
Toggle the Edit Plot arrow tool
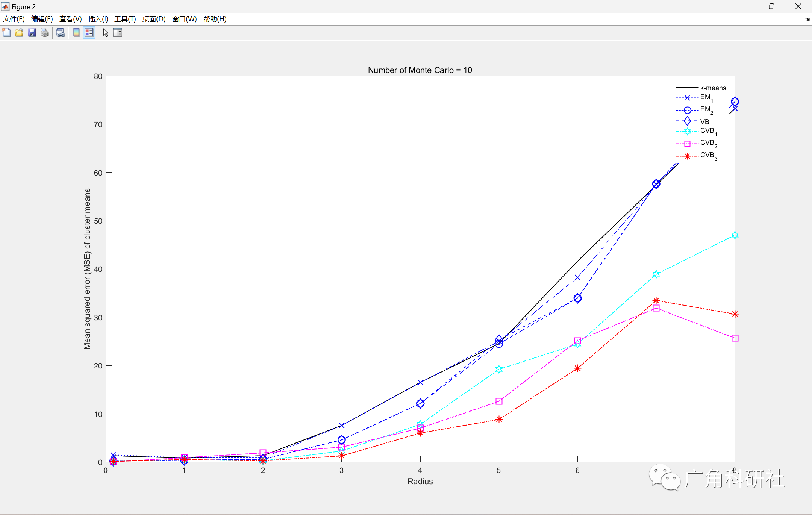[105, 33]
